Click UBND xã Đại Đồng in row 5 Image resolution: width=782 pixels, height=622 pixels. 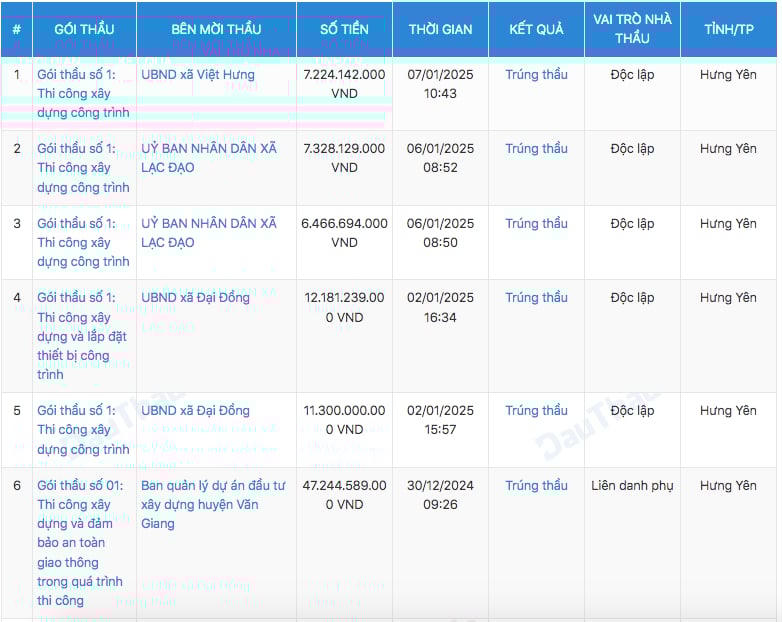[195, 411]
